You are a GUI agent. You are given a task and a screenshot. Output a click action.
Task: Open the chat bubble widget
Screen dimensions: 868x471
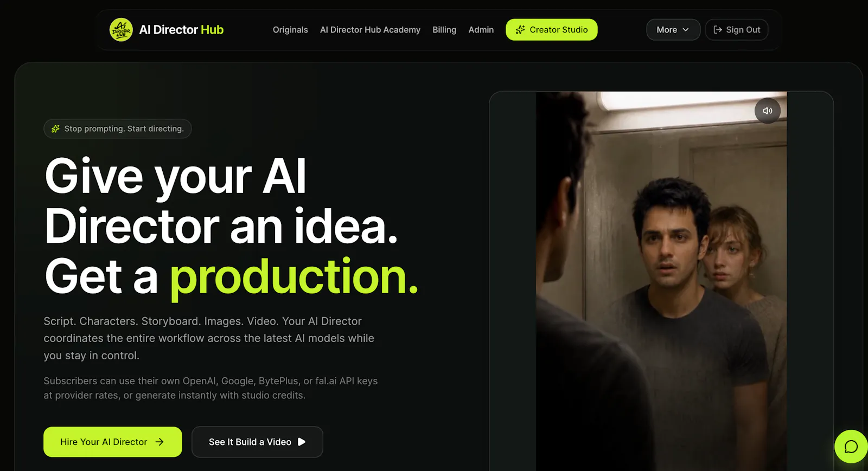pos(851,447)
